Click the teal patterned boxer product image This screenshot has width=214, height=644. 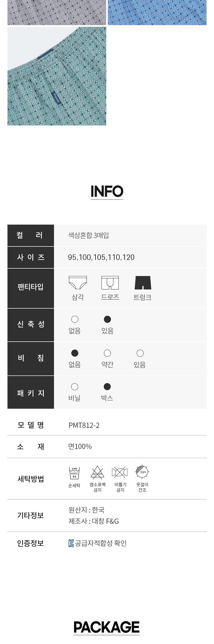57,76
